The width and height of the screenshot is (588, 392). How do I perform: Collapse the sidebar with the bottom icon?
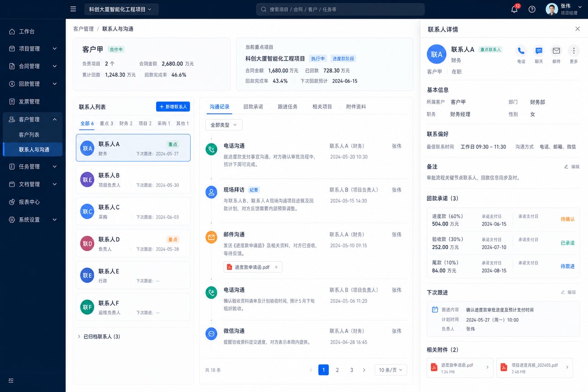[11, 381]
